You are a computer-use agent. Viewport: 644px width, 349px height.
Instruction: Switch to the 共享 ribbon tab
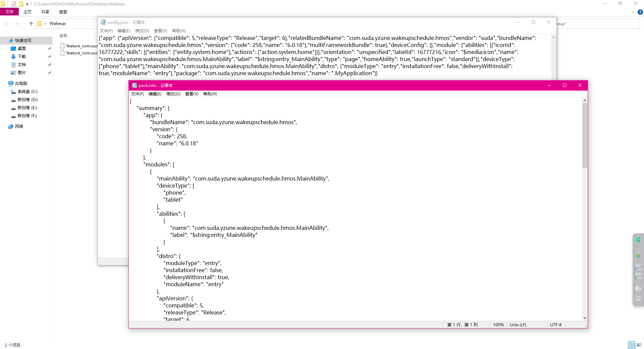pos(45,12)
